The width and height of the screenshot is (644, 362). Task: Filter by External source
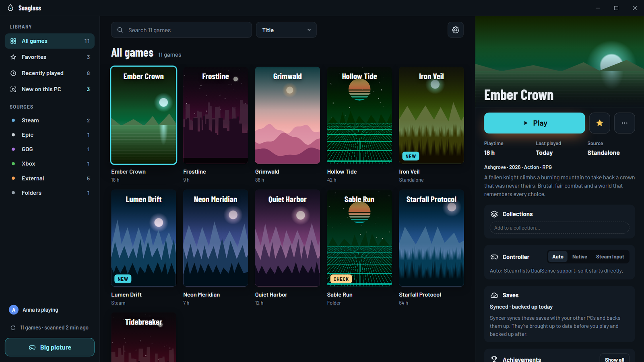click(50, 178)
